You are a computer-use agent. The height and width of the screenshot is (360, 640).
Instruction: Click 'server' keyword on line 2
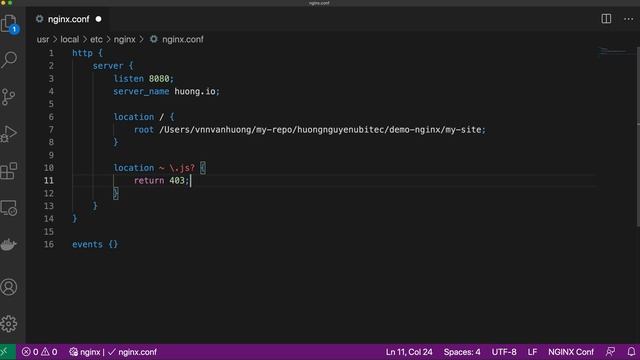tap(108, 66)
